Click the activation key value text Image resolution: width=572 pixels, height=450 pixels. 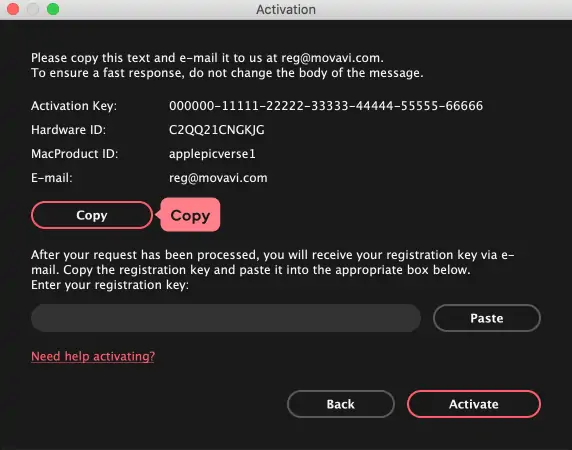click(x=326, y=106)
